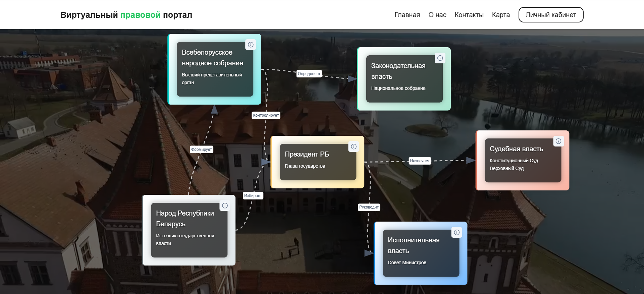Select the Назначает edge label
The image size is (644, 294).
click(420, 161)
